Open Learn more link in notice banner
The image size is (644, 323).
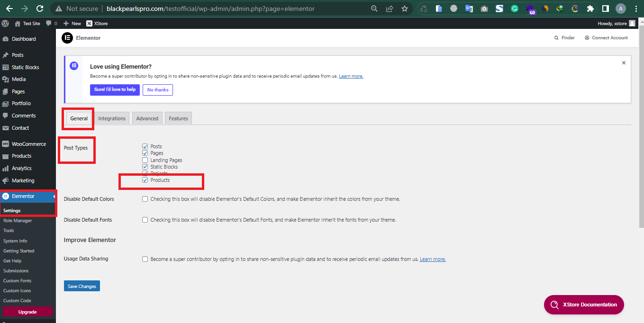[x=351, y=76]
